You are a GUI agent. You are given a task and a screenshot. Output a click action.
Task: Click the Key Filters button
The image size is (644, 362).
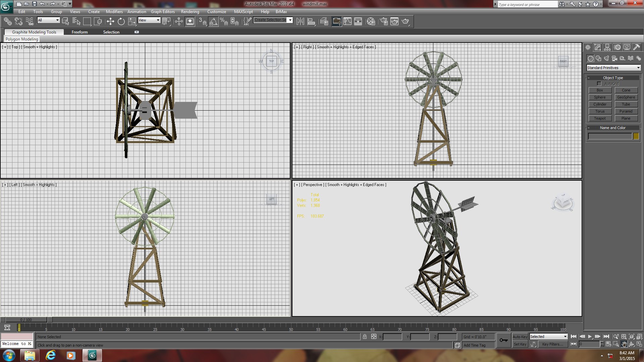[x=552, y=344]
